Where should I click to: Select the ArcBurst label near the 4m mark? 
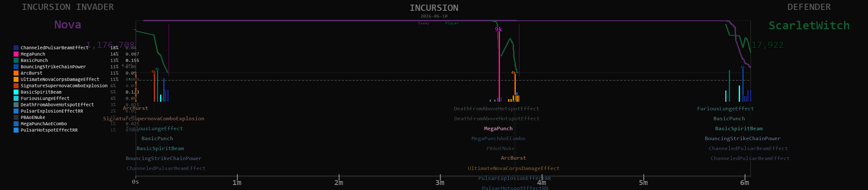click(x=513, y=158)
